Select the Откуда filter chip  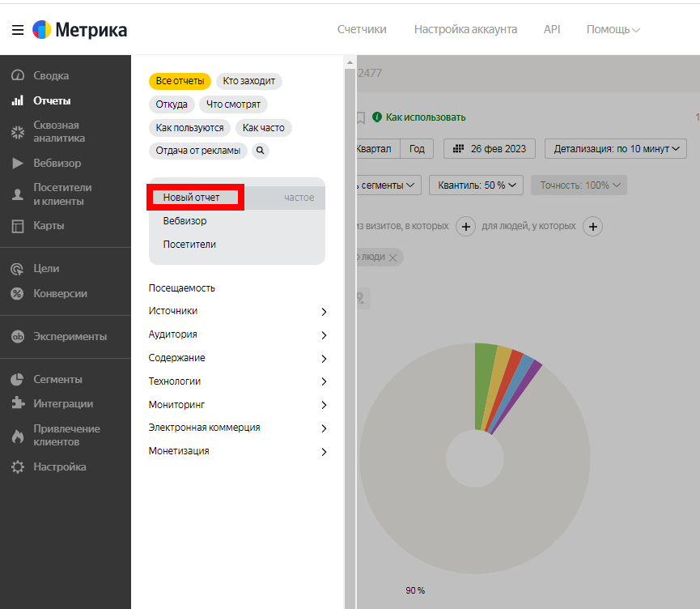(x=172, y=104)
